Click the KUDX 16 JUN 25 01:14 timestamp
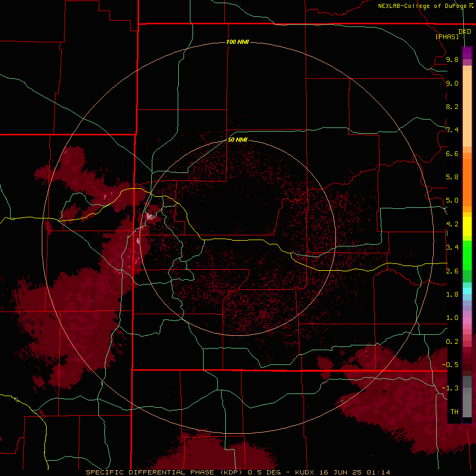The height and width of the screenshot is (476, 476). [x=343, y=472]
